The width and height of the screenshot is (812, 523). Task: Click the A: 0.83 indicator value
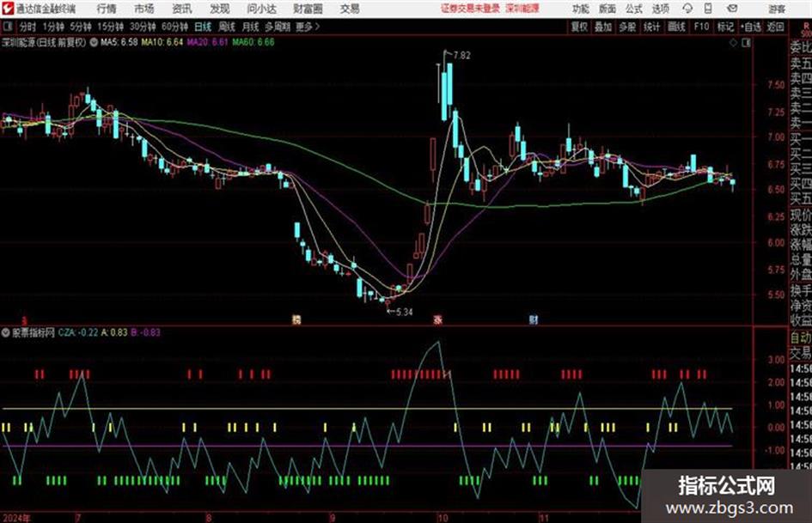[114, 332]
